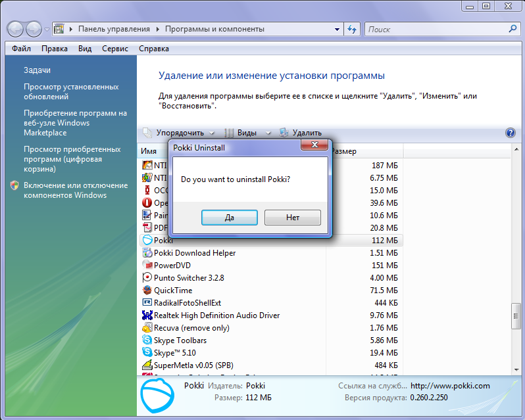Click the Pokki Download Helper icon
This screenshot has width=525, height=420.
[x=147, y=253]
